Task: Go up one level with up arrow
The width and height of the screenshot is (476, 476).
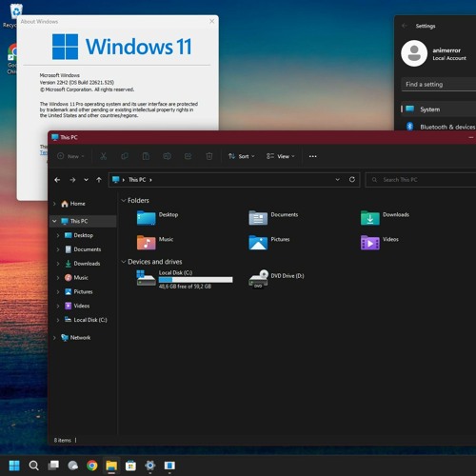Action: click(x=99, y=180)
